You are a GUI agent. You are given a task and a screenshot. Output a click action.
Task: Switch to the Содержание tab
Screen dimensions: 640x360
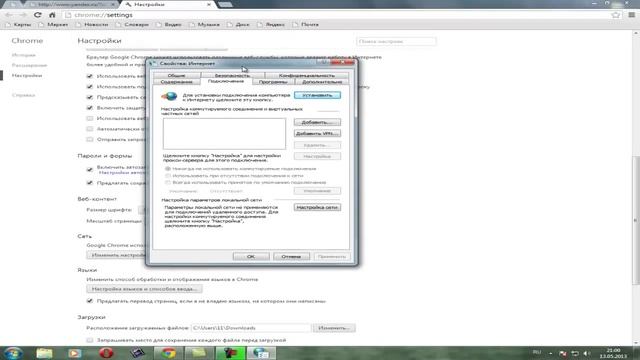176,82
